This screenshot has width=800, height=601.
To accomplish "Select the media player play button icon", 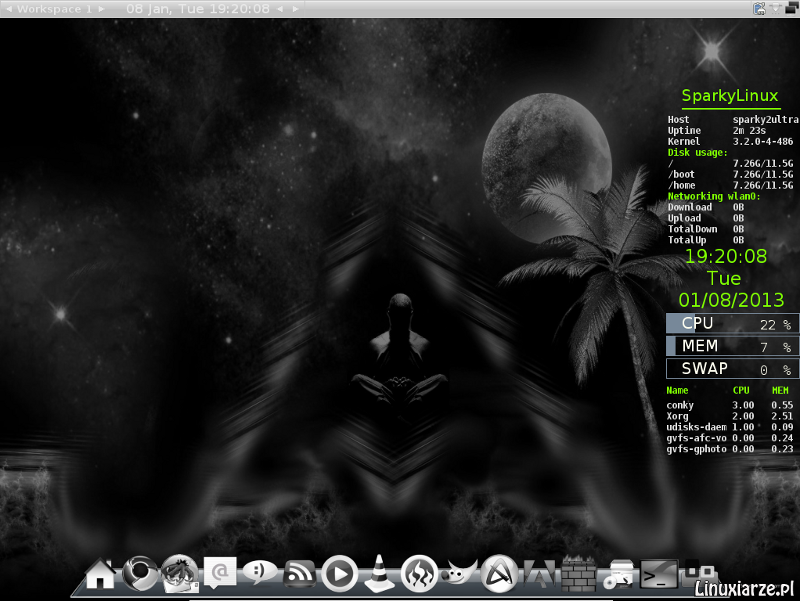I will tap(338, 573).
